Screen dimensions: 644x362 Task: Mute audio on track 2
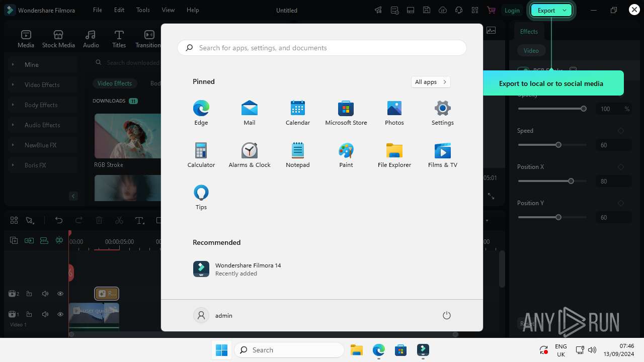(45, 294)
